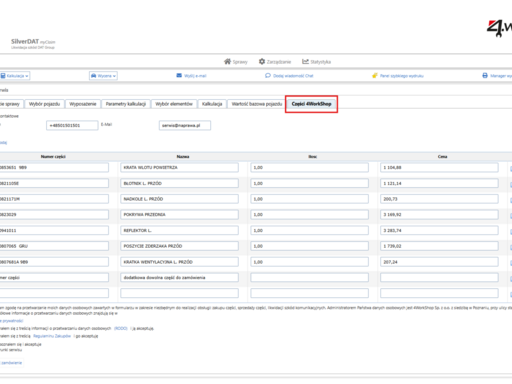Click the REFLEKTOR L. name field
512x384 pixels.
click(x=179, y=230)
